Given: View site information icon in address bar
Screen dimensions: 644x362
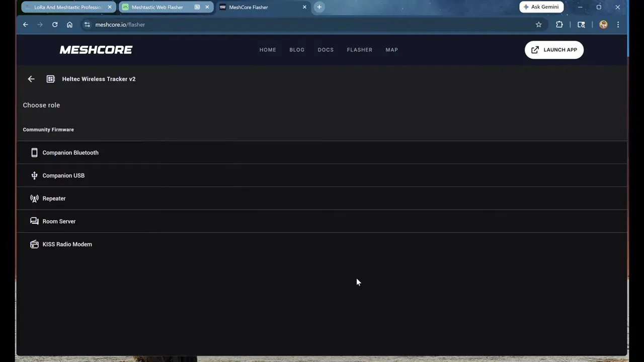Looking at the screenshot, I should click(87, 25).
